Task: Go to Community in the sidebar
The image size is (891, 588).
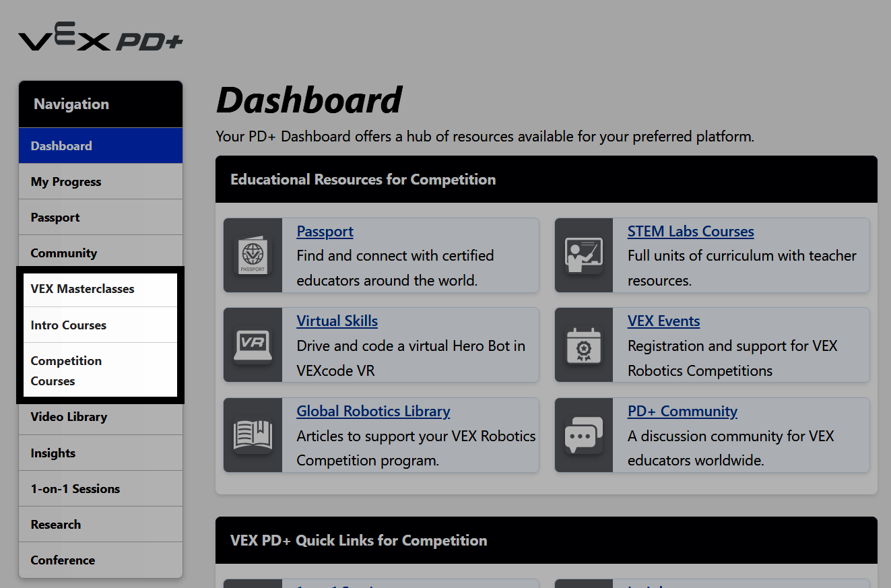Action: (100, 253)
